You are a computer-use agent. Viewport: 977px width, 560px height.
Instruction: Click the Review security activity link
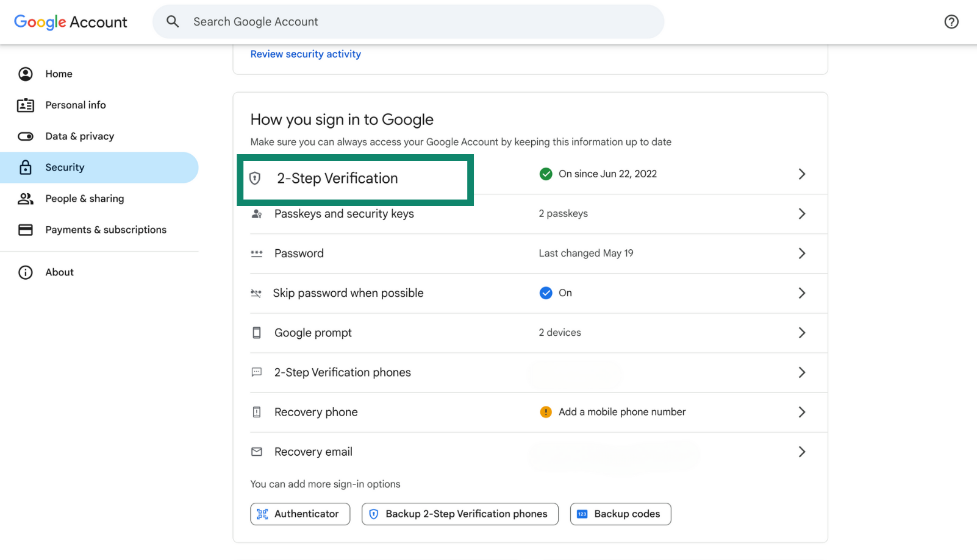[x=305, y=54]
